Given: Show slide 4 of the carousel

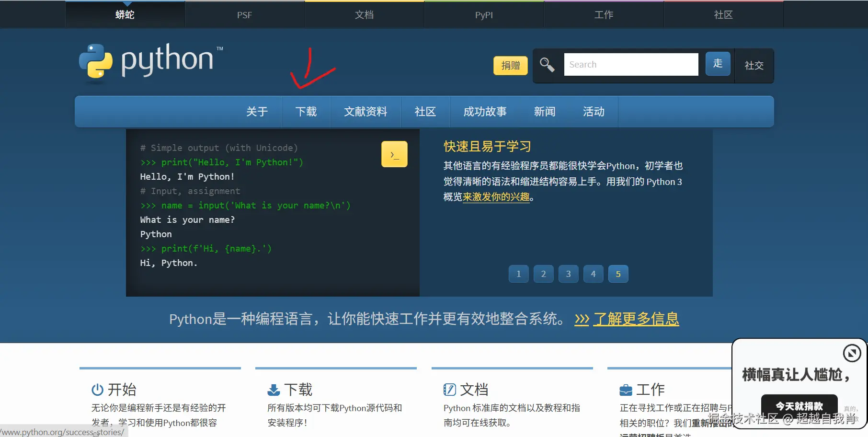Looking at the screenshot, I should click(594, 274).
